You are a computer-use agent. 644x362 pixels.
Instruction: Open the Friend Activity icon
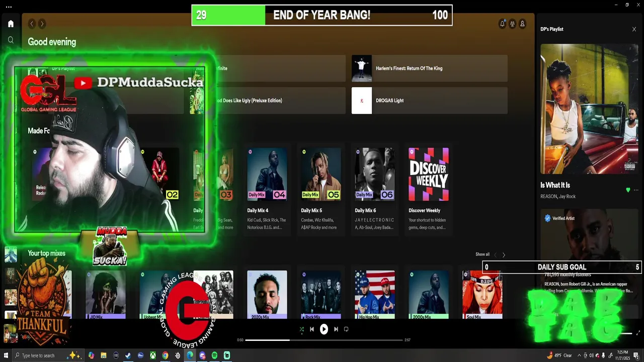click(512, 24)
